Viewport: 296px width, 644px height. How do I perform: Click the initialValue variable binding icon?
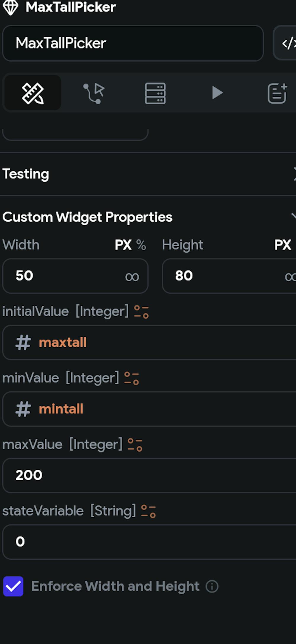[x=141, y=312]
